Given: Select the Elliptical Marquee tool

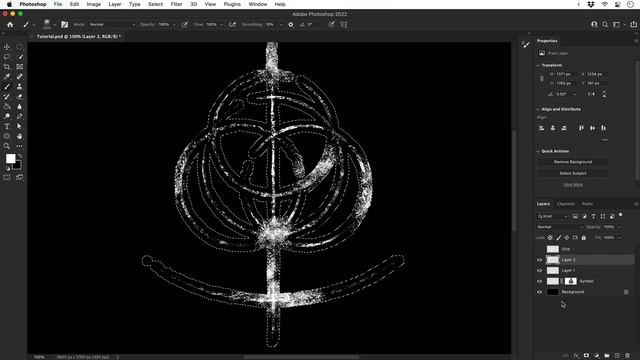Looking at the screenshot, I should coord(20,47).
